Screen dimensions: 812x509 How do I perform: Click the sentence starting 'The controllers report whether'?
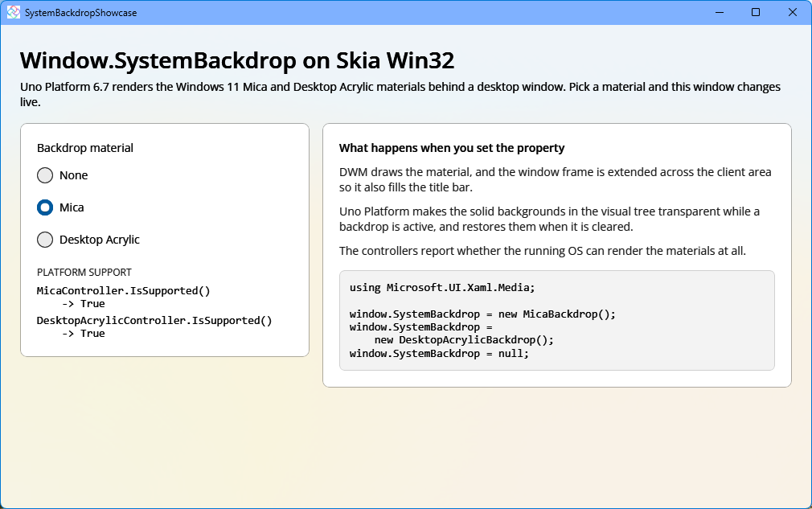pyautogui.click(x=543, y=251)
